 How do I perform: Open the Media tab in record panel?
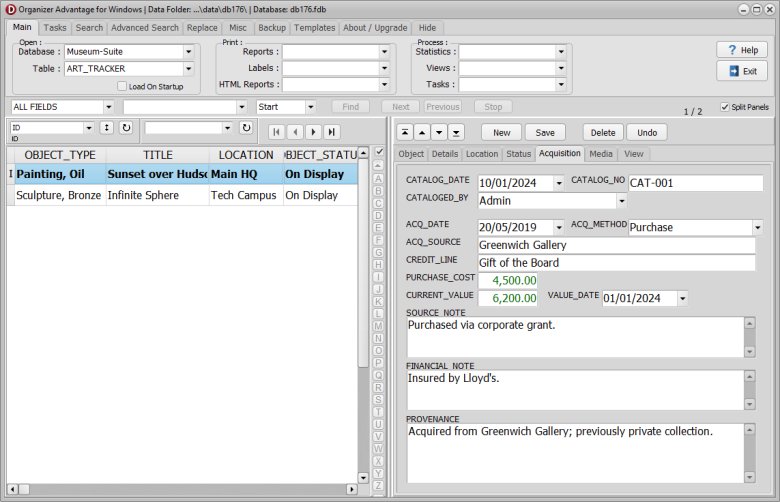pyautogui.click(x=601, y=154)
